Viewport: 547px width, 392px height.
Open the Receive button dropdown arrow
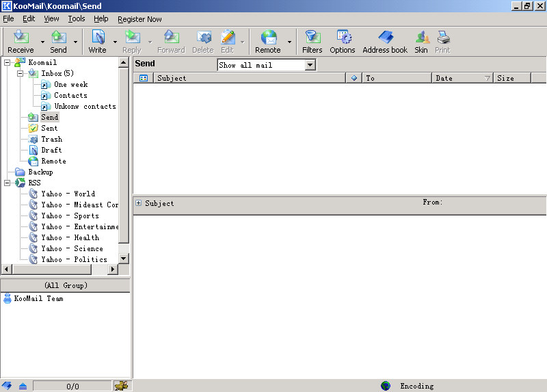coord(42,42)
